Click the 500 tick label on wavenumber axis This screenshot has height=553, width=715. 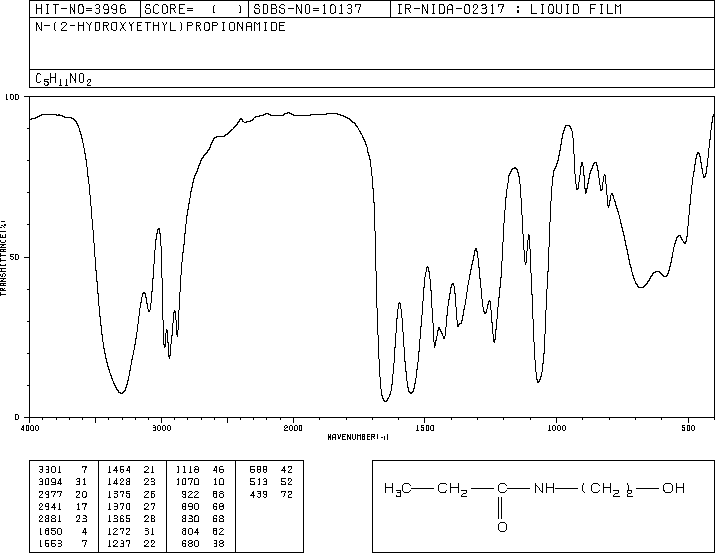tap(688, 428)
